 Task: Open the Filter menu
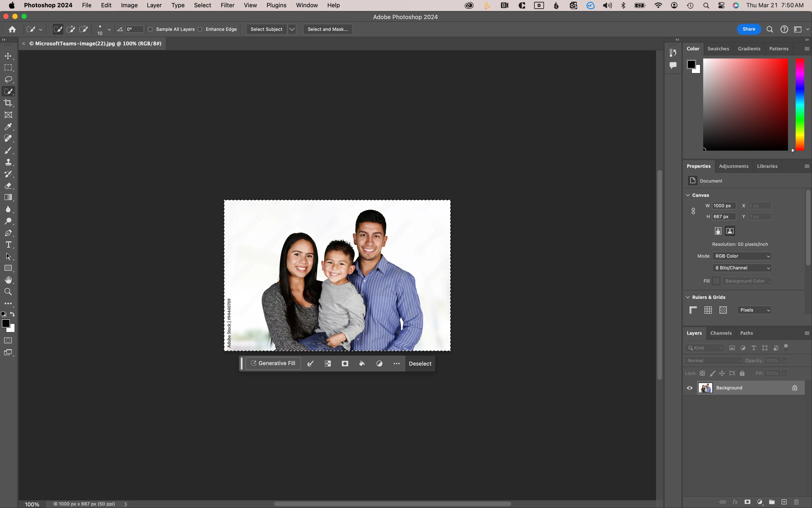coord(227,5)
